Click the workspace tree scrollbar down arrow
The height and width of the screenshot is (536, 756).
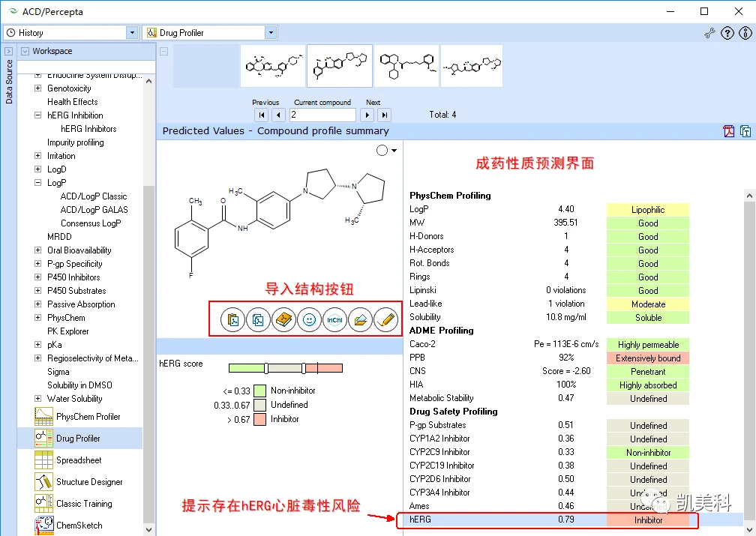tap(148, 530)
